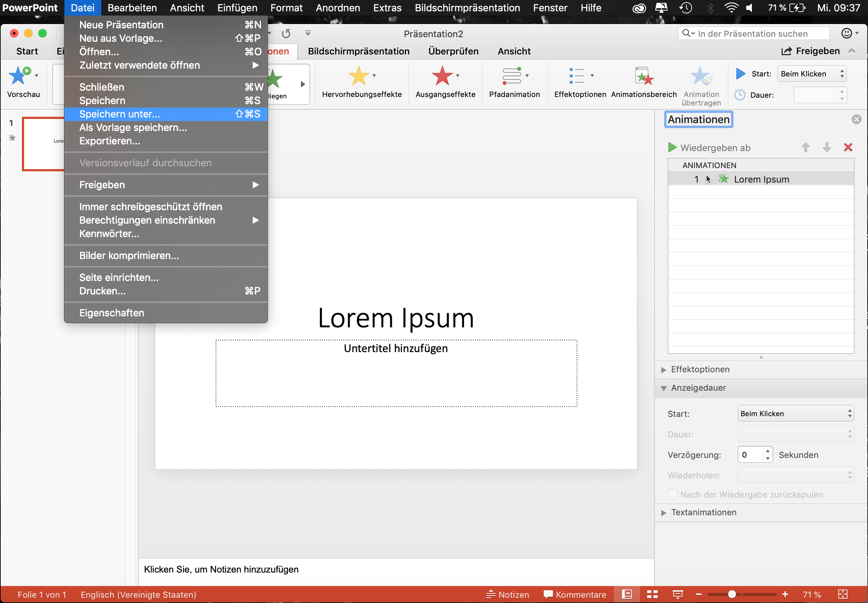Open Eigenschaften from Datei menu

click(x=166, y=313)
